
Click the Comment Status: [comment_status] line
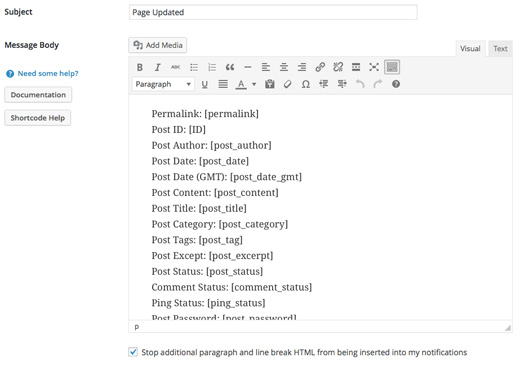tap(232, 287)
